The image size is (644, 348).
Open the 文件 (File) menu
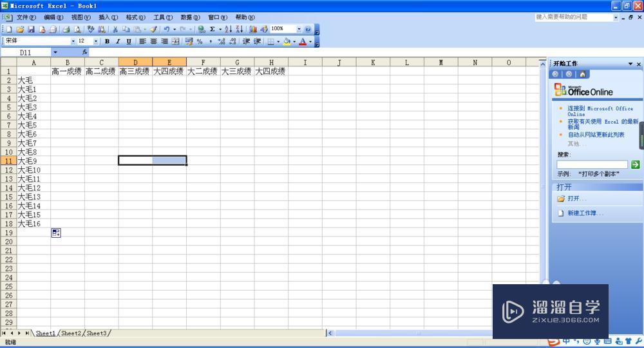26,17
